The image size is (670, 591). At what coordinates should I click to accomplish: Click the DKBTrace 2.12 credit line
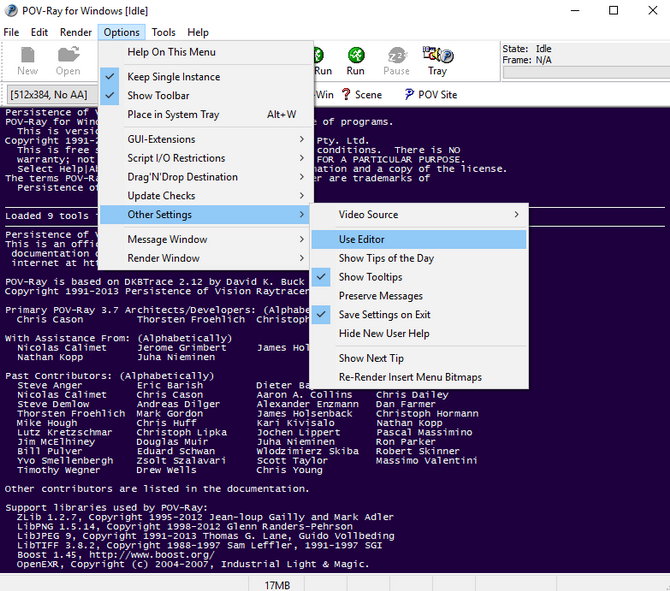[157, 282]
